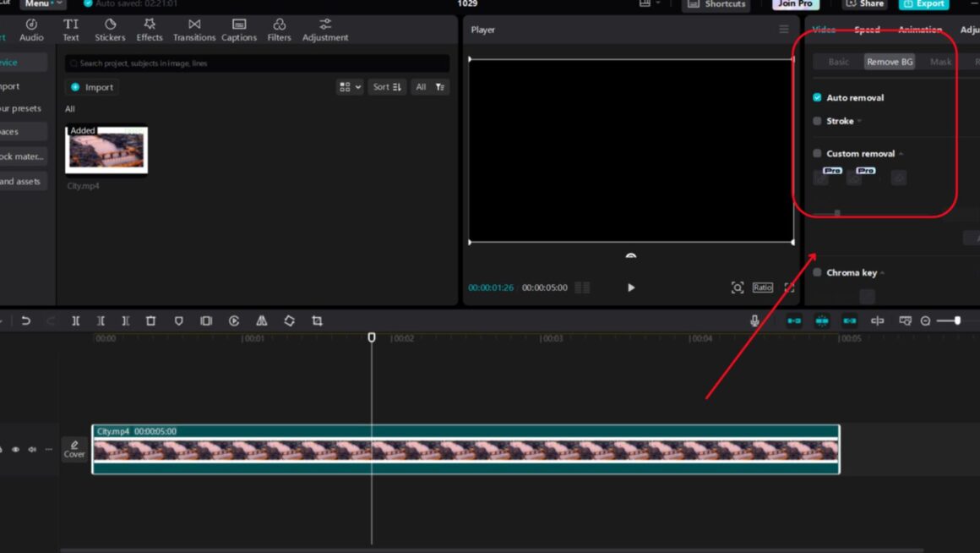Open the Adjustment panel
Viewport: 980px width, 553px height.
click(x=325, y=30)
